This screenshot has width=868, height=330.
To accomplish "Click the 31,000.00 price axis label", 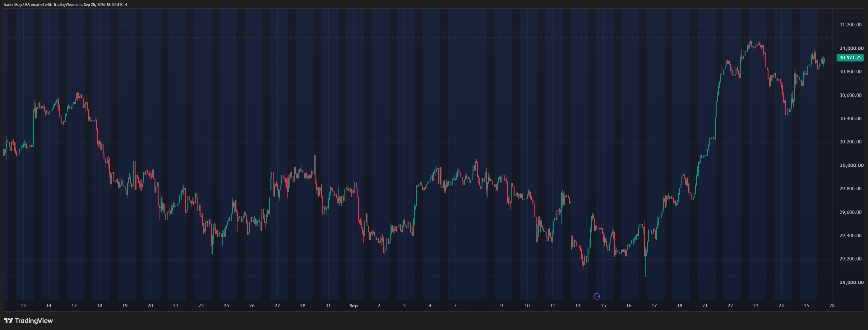I will [852, 48].
